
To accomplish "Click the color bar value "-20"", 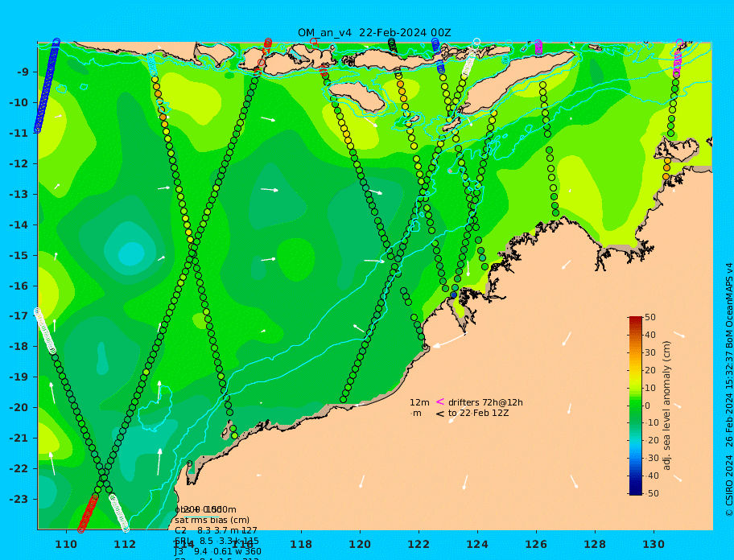I will (652, 441).
